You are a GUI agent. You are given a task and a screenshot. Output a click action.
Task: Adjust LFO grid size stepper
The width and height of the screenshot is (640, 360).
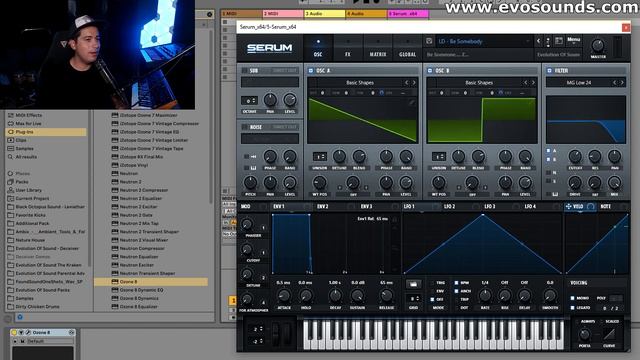[x=413, y=299]
